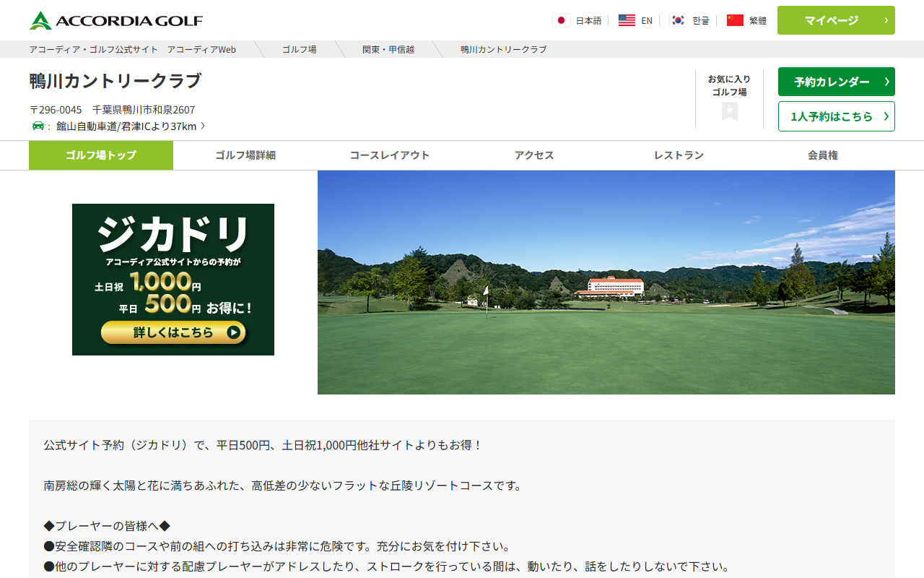
Task: Click the お気に入りゴルフ場 label
Action: tap(729, 85)
